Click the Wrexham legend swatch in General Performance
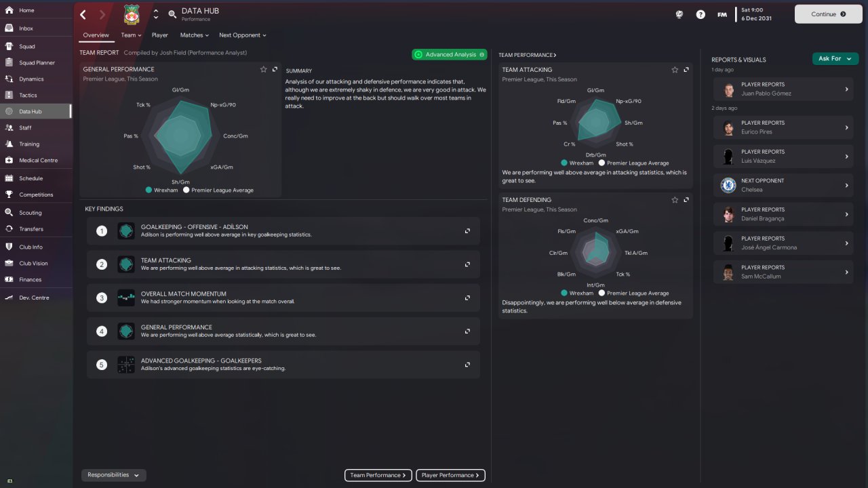The height and width of the screenshot is (488, 868). 149,190
